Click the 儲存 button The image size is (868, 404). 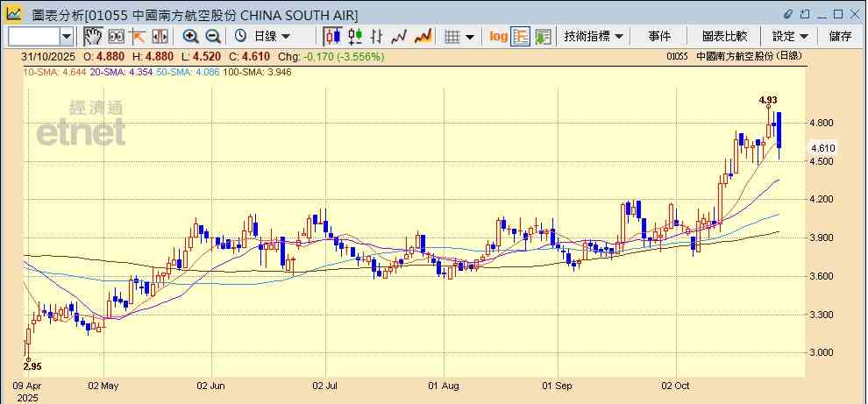tap(840, 36)
